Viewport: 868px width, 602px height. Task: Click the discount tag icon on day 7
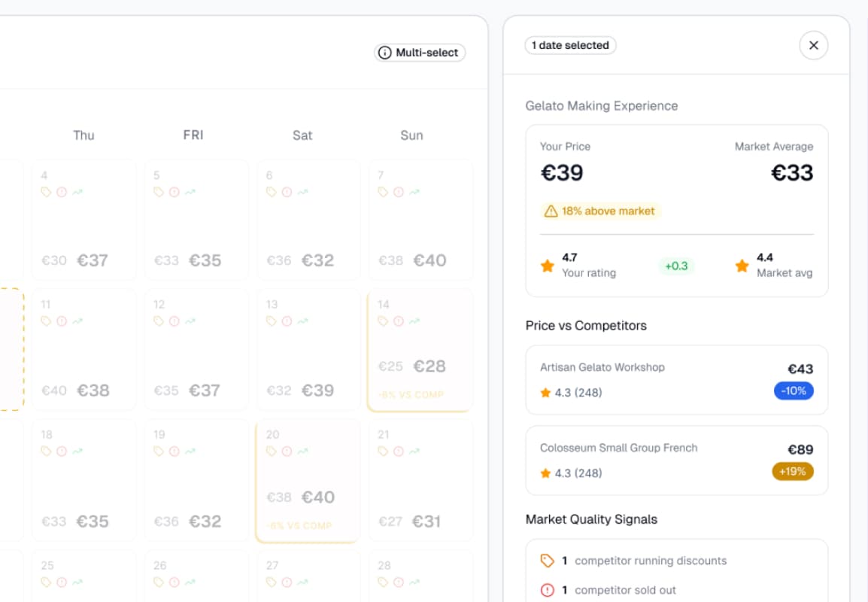click(383, 192)
